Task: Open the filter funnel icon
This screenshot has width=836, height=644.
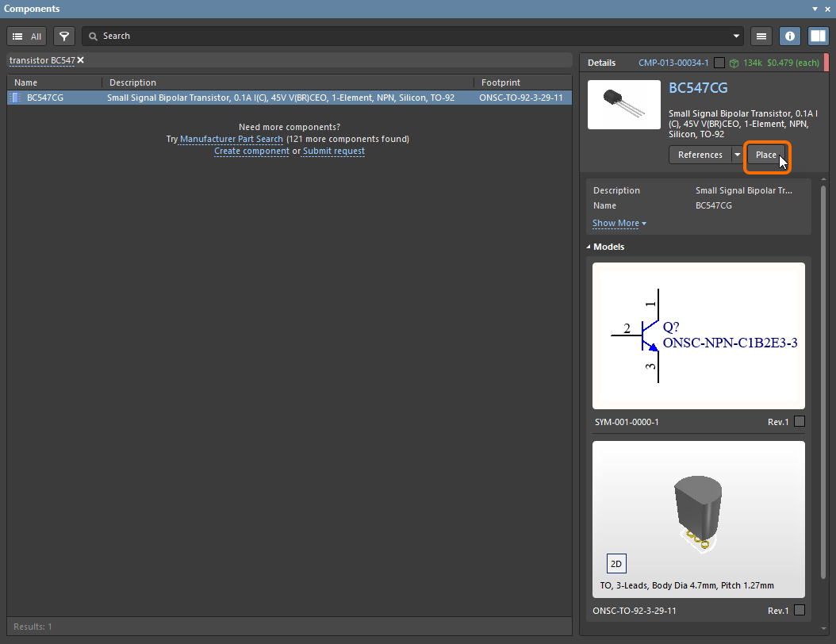Action: pyautogui.click(x=64, y=36)
